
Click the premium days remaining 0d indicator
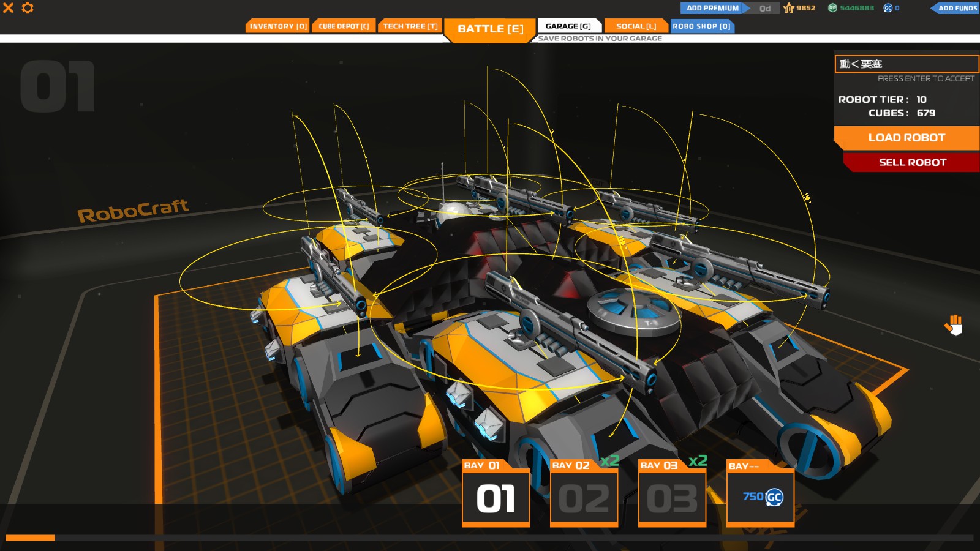tap(765, 8)
